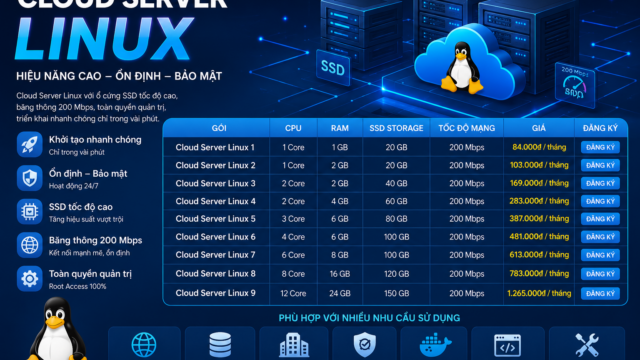This screenshot has height=360, width=640.
Task: Click PHÙ HỢP VỚI NHIỀU NHU CẦU SỬ DỤNG heading
Action: [x=369, y=318]
